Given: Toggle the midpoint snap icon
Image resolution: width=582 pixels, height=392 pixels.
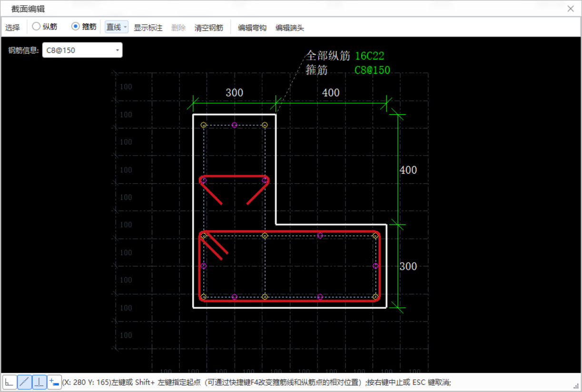Looking at the screenshot, I should click(25, 382).
